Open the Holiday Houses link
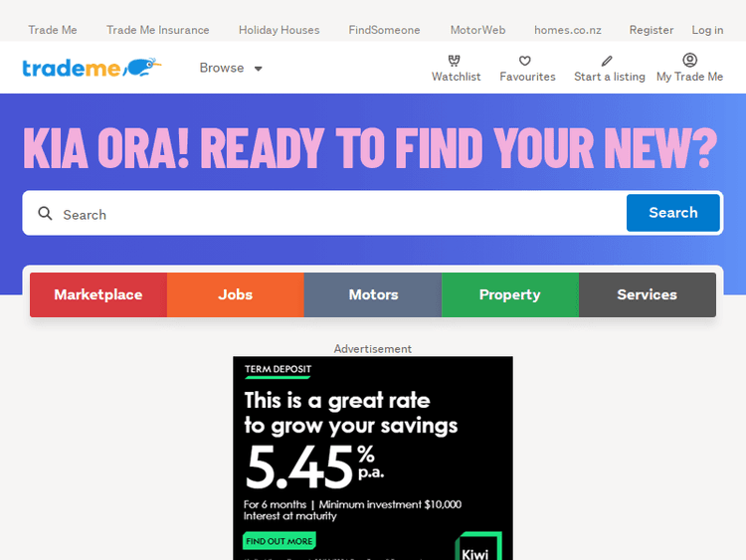This screenshot has height=560, width=746. click(x=280, y=30)
